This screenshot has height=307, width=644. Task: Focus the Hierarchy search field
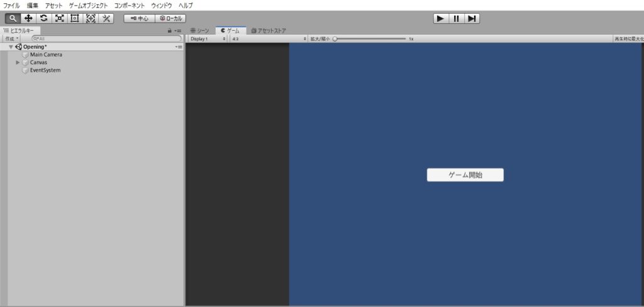click(x=107, y=38)
